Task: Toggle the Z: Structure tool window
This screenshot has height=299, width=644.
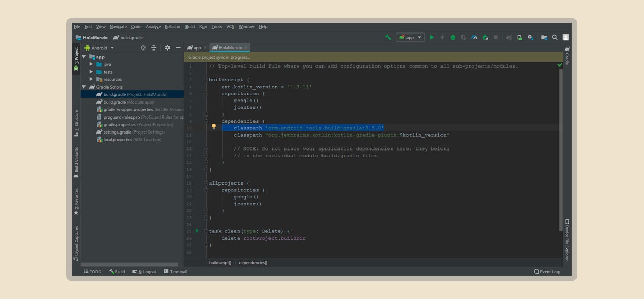Action: (x=76, y=123)
